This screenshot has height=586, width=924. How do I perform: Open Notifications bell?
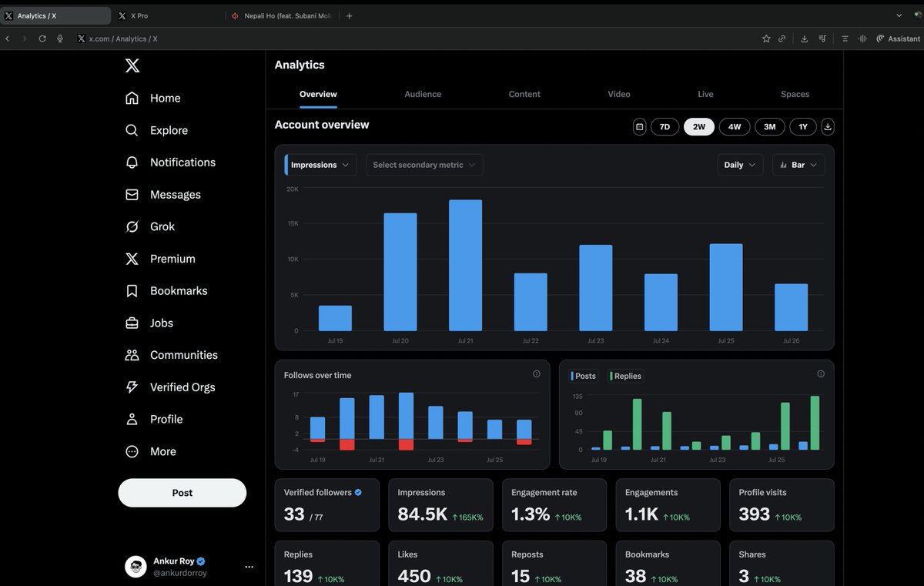(x=170, y=162)
